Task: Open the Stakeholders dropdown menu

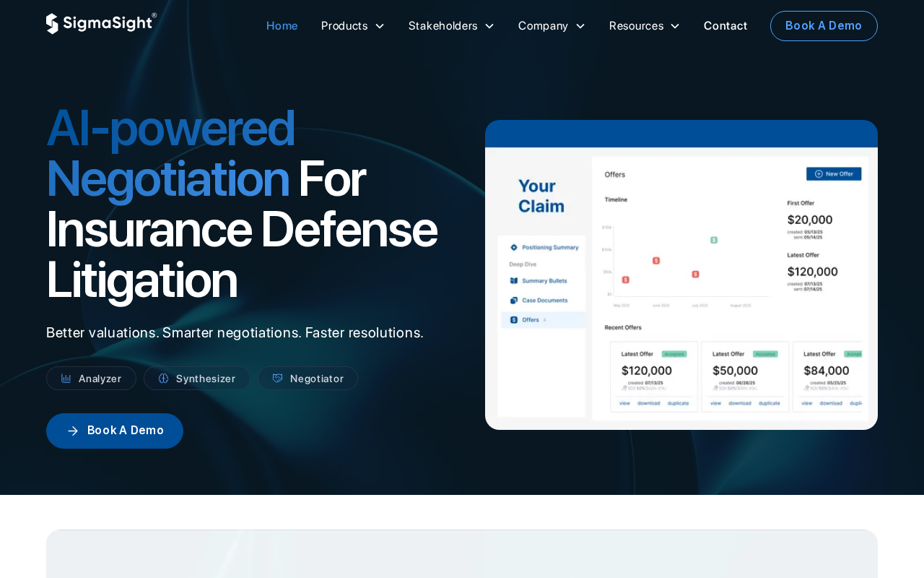Action: click(452, 26)
